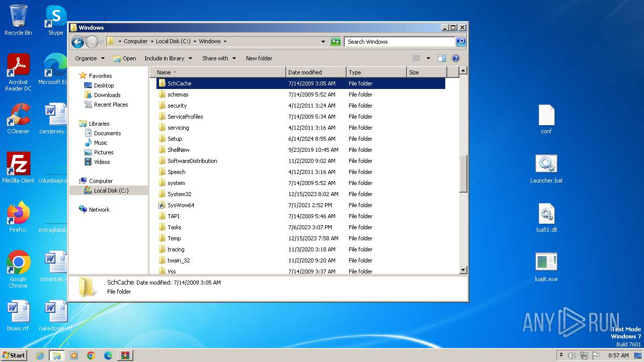Open the Help question mark icon
Screen dimensions: 644x362
coord(456,58)
